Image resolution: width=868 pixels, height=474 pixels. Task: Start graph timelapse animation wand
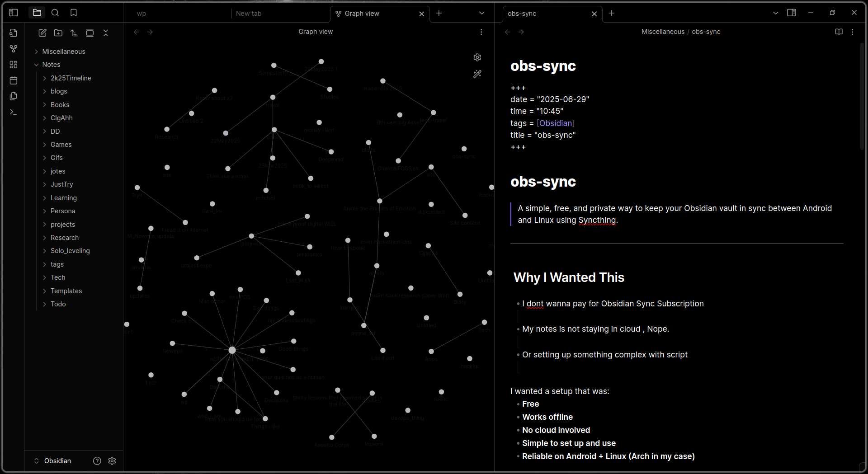point(477,74)
